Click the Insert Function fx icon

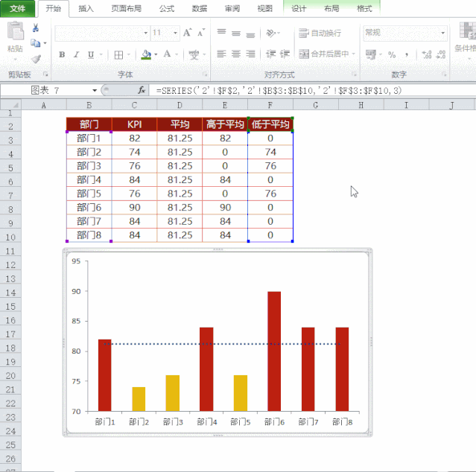point(142,90)
